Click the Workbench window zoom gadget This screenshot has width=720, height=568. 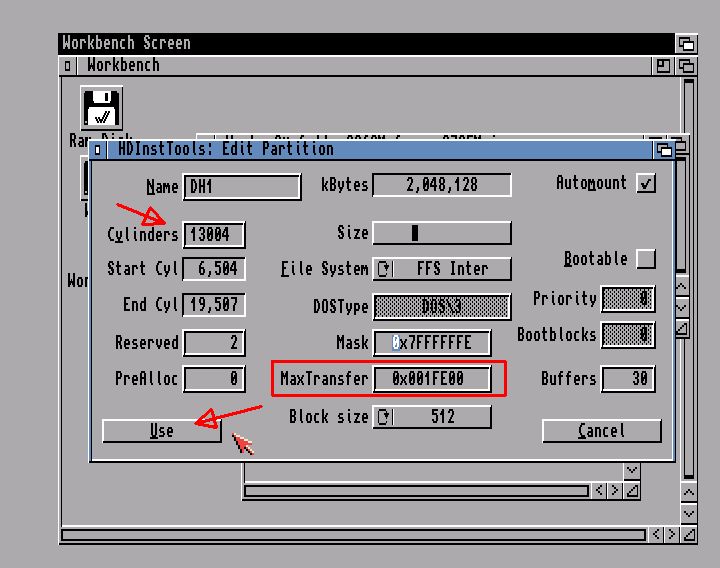pyautogui.click(x=663, y=66)
